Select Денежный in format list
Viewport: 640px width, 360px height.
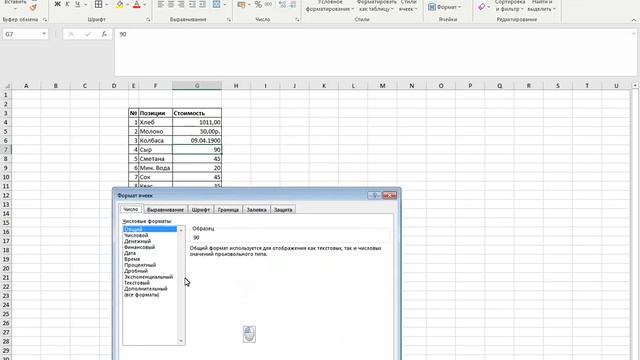(x=138, y=241)
